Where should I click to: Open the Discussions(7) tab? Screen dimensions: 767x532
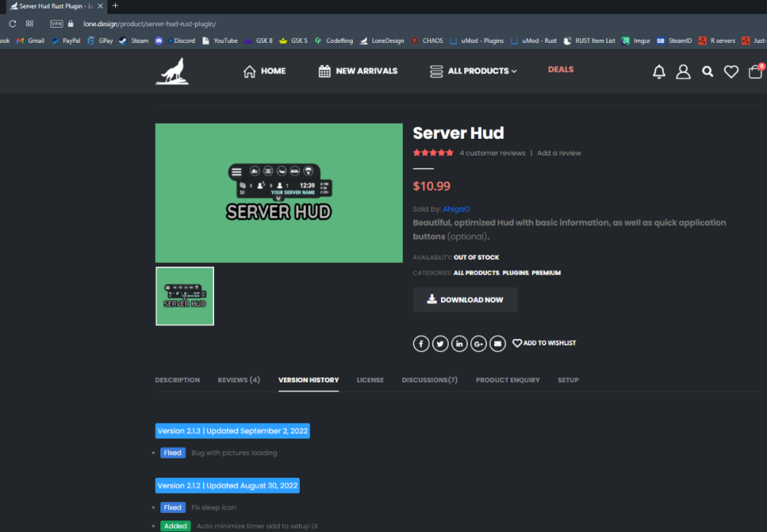pyautogui.click(x=430, y=380)
